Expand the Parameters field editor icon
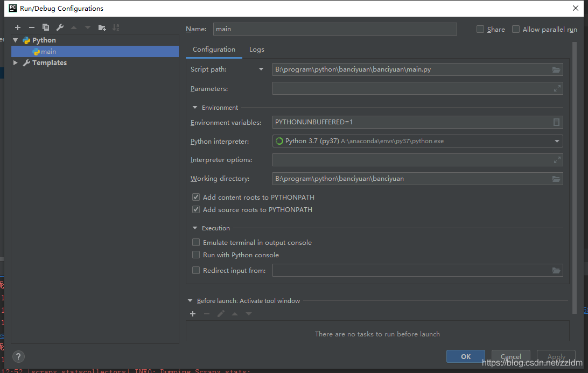 tap(557, 89)
